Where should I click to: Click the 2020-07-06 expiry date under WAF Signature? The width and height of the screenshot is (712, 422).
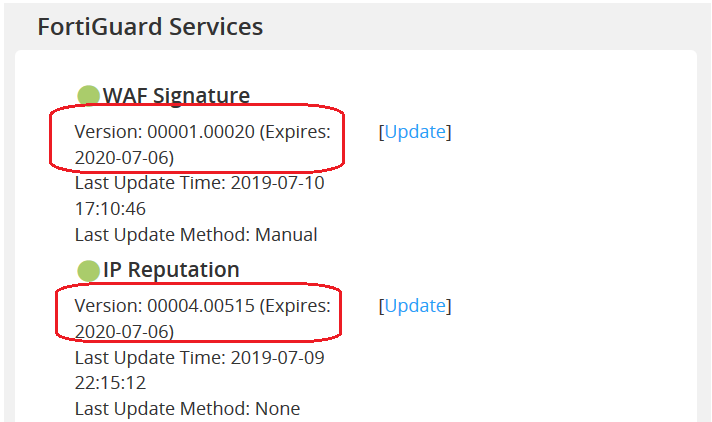[x=120, y=158]
